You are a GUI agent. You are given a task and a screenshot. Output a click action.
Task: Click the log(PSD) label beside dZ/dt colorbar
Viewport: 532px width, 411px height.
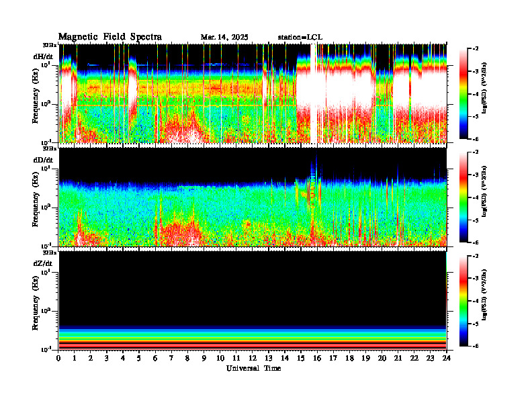click(484, 294)
